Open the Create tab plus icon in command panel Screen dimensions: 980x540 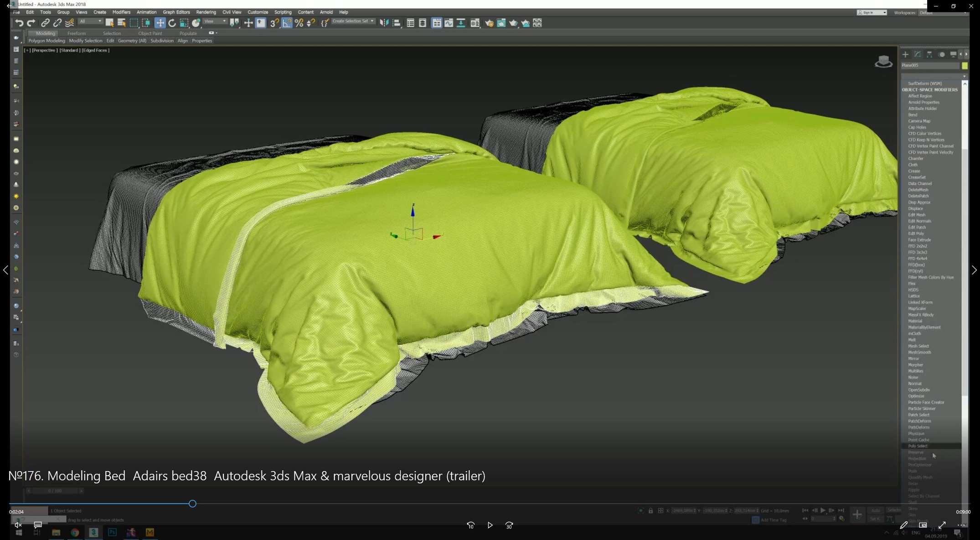(905, 54)
